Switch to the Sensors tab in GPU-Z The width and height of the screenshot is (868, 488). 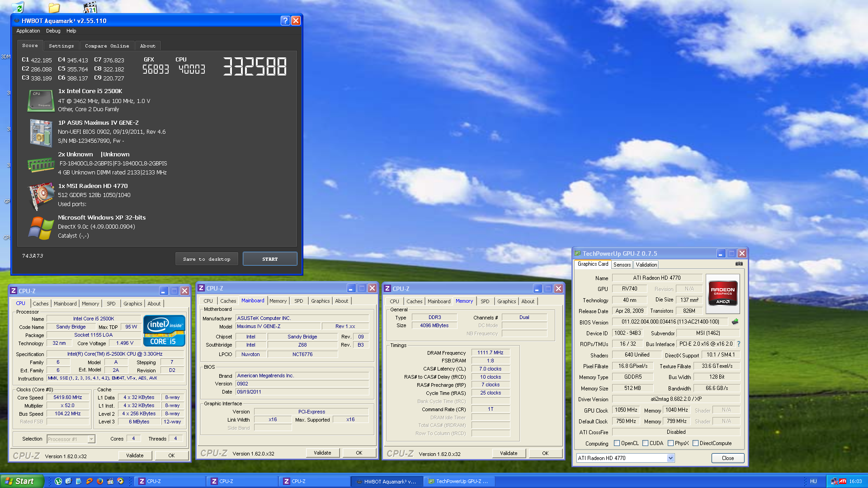point(622,265)
